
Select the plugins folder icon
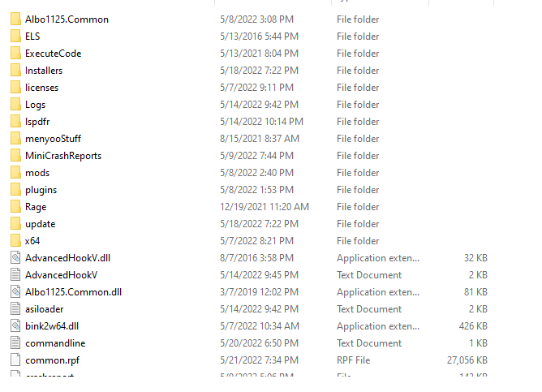[x=15, y=190]
